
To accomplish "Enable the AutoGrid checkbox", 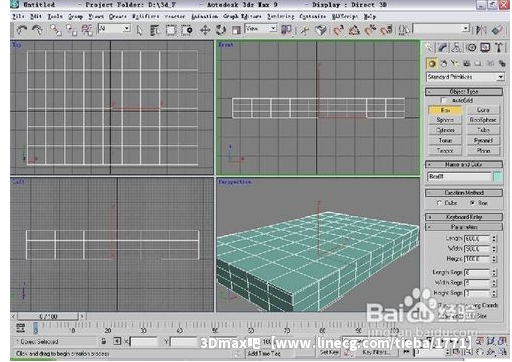I will pyautogui.click(x=443, y=100).
